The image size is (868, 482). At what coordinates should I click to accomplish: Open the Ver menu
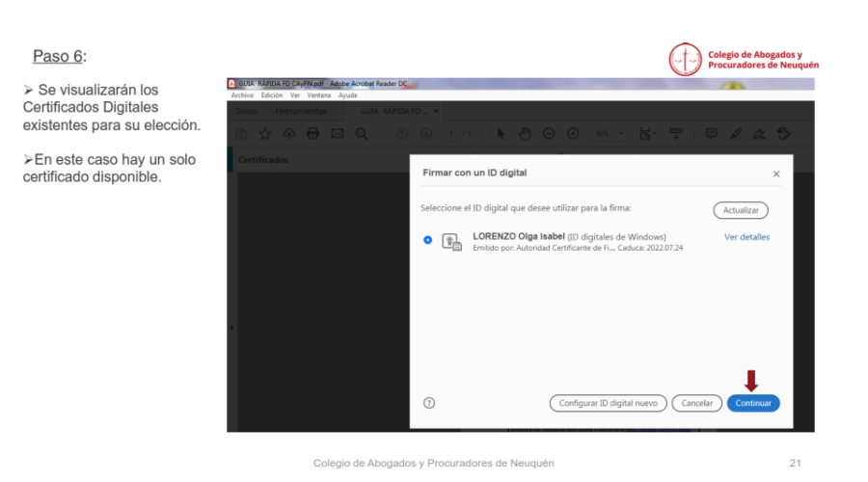pyautogui.click(x=294, y=95)
